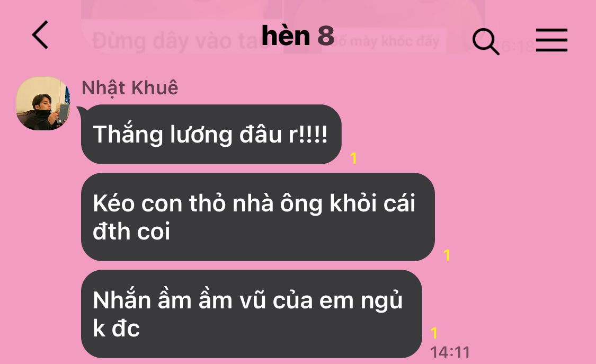Tap read count beside "Thắng lương" message

click(x=353, y=158)
